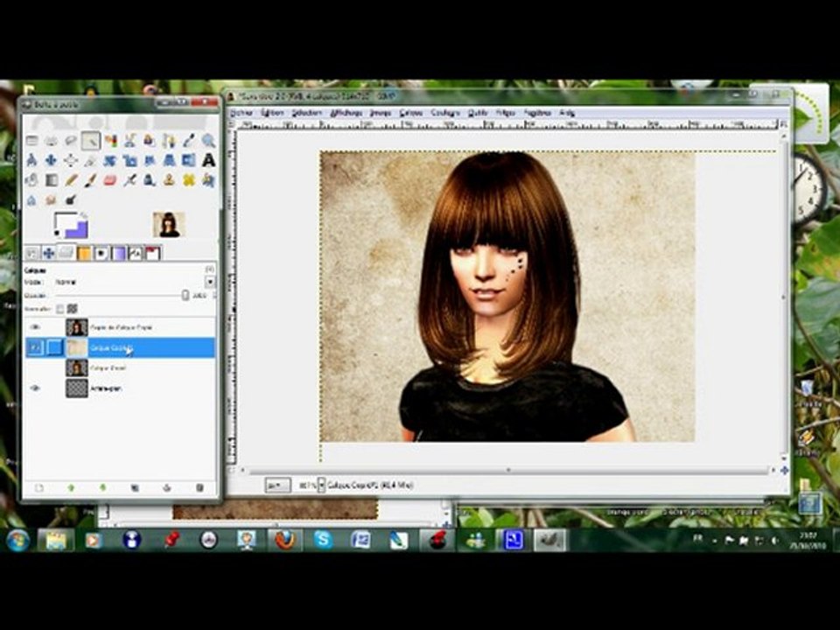This screenshot has height=630, width=840.
Task: Select the pink Eraser tool
Action: [110, 180]
